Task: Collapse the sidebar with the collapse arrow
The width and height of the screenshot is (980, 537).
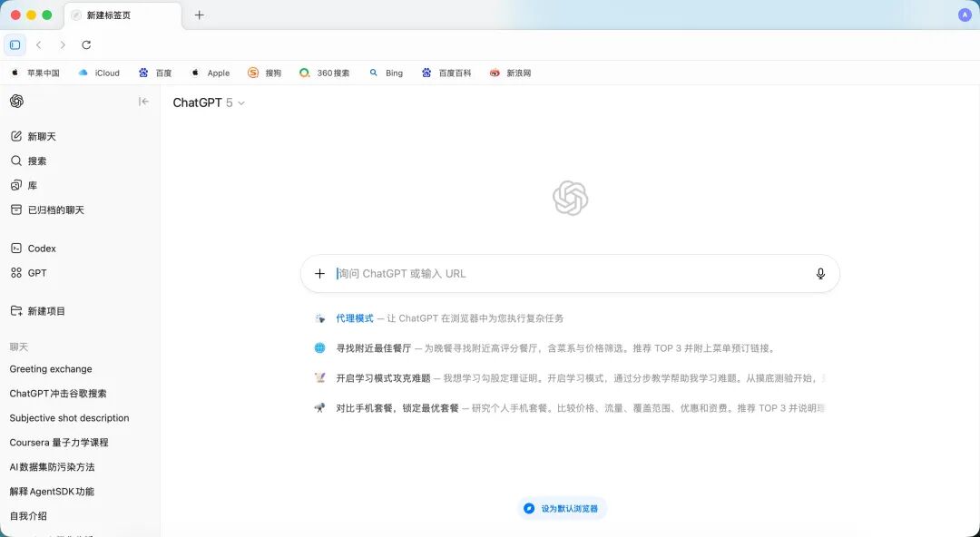Action: click(x=143, y=102)
